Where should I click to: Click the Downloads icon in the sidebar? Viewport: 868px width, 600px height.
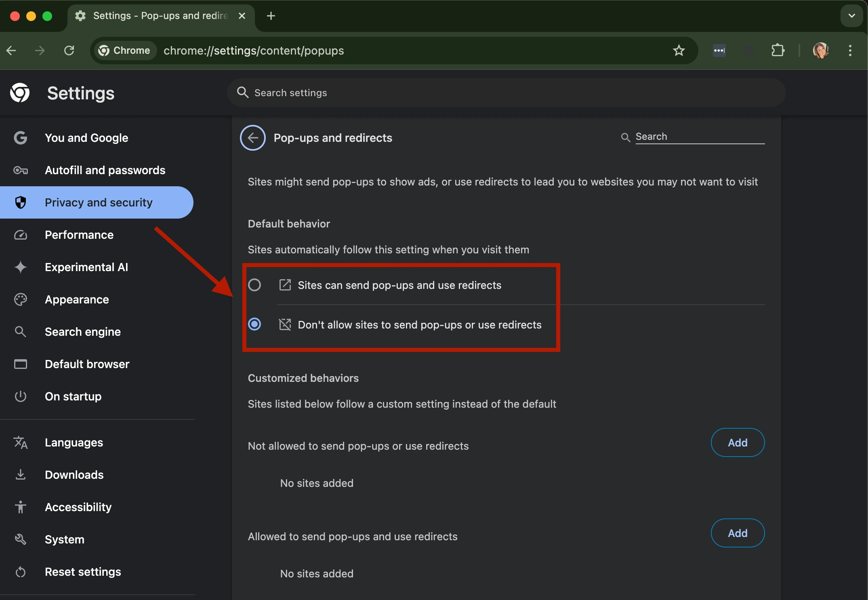(x=21, y=475)
